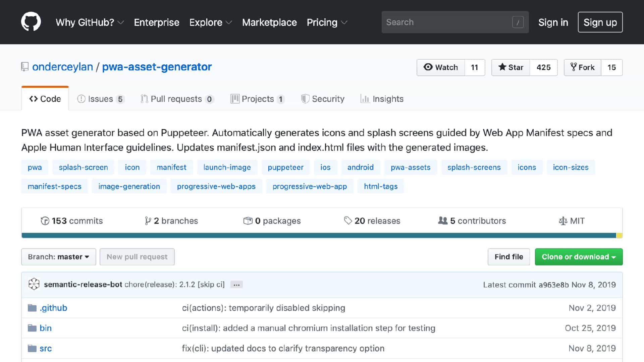Open the Branch: master dropdown
The height and width of the screenshot is (362, 644).
click(59, 257)
